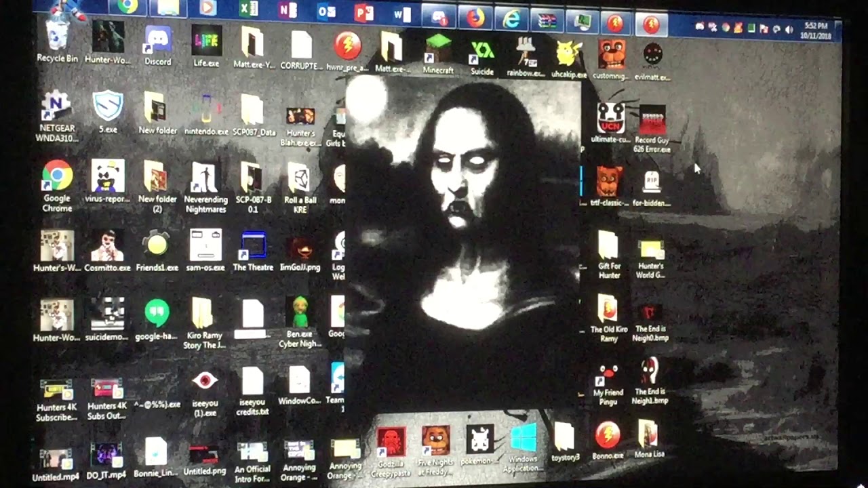
Task: Launch the Discord desktop shortcut
Action: [157, 44]
